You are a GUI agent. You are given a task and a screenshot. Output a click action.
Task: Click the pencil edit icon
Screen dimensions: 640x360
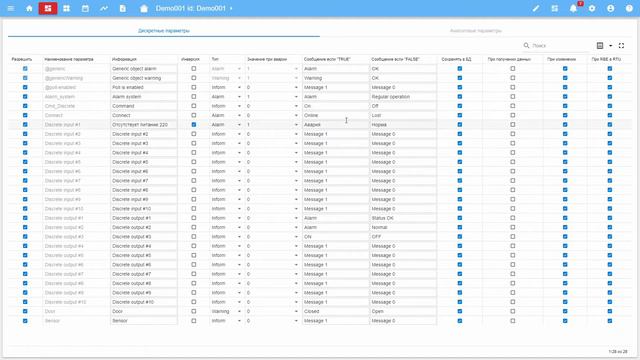point(536,8)
